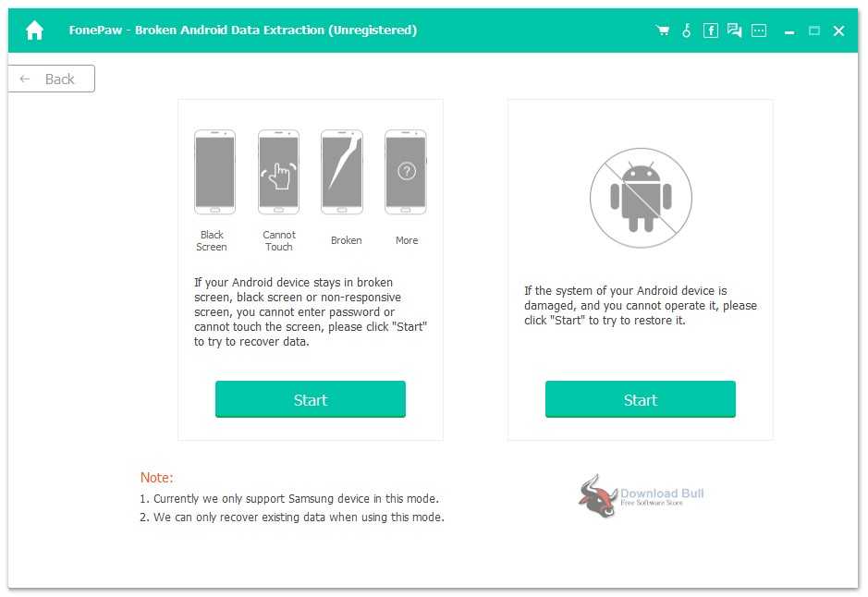The height and width of the screenshot is (597, 868).
Task: Select the Cannot Touch phone image
Action: coord(278,172)
